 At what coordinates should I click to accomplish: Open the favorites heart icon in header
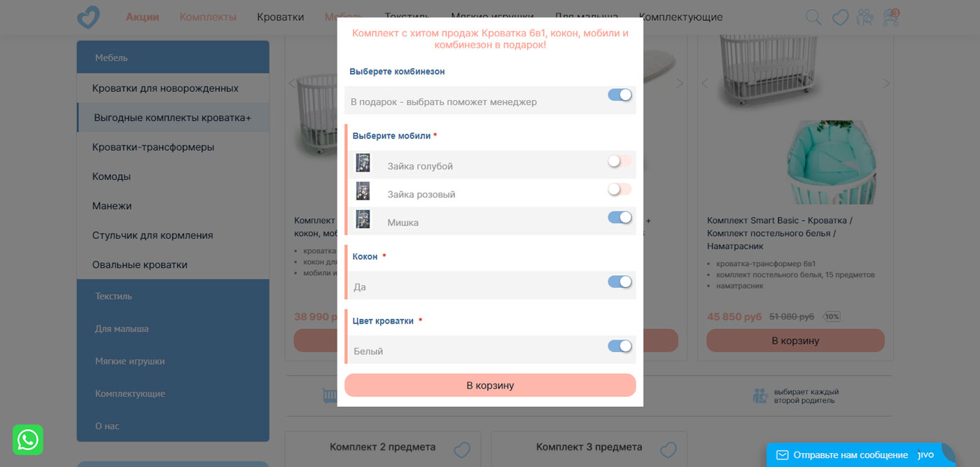(x=840, y=17)
